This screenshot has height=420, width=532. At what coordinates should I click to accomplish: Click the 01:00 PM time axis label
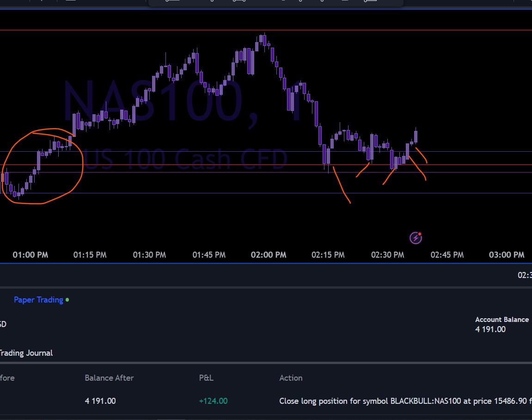point(30,255)
